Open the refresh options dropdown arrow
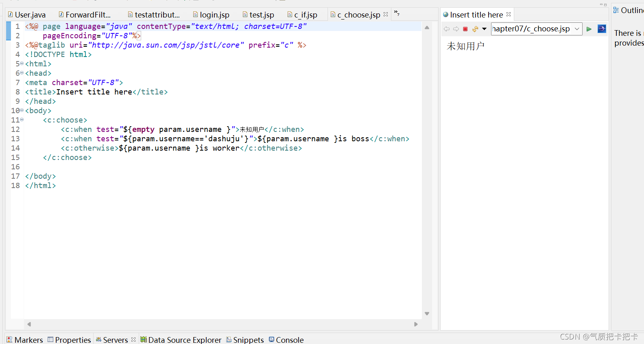 [x=484, y=29]
